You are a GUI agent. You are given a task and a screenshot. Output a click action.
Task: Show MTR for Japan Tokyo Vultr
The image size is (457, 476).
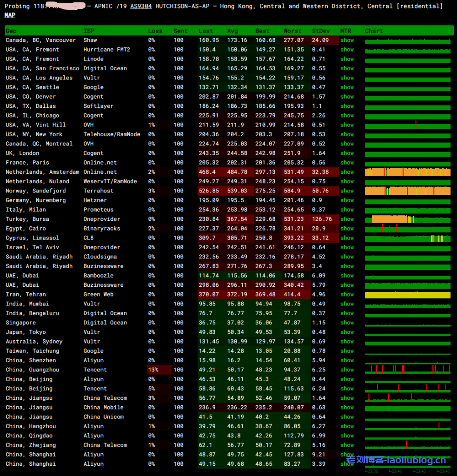tap(347, 332)
